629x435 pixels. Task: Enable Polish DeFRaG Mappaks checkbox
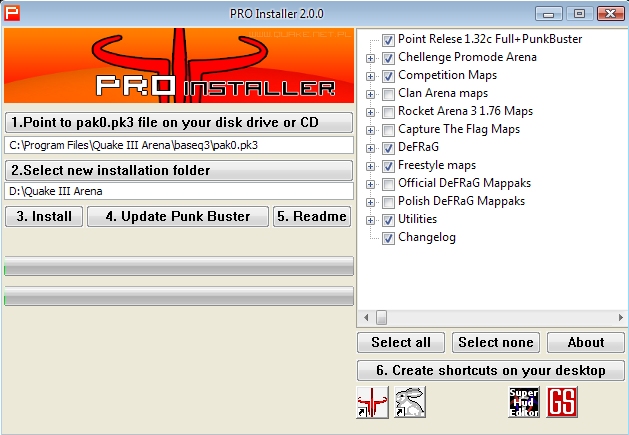pos(388,202)
